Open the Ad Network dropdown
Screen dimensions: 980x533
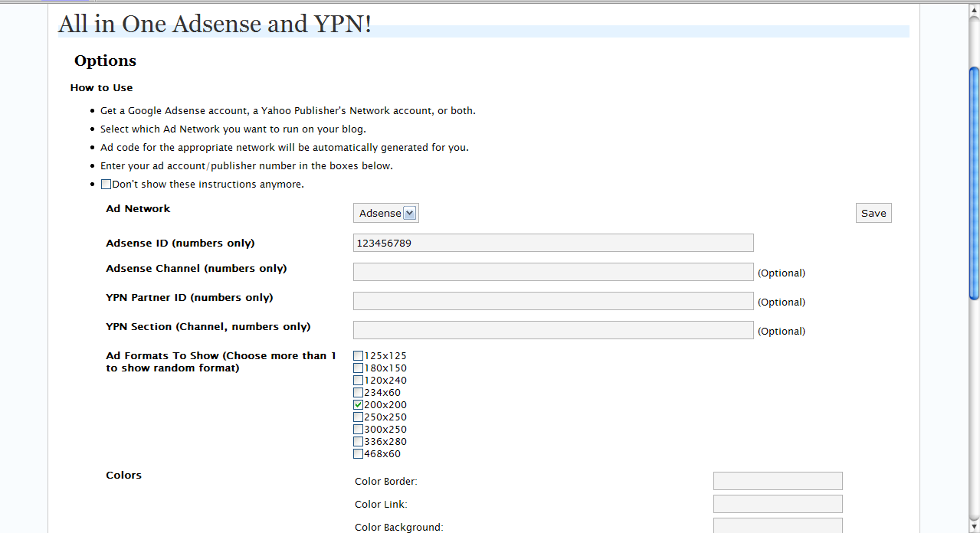[x=385, y=213]
